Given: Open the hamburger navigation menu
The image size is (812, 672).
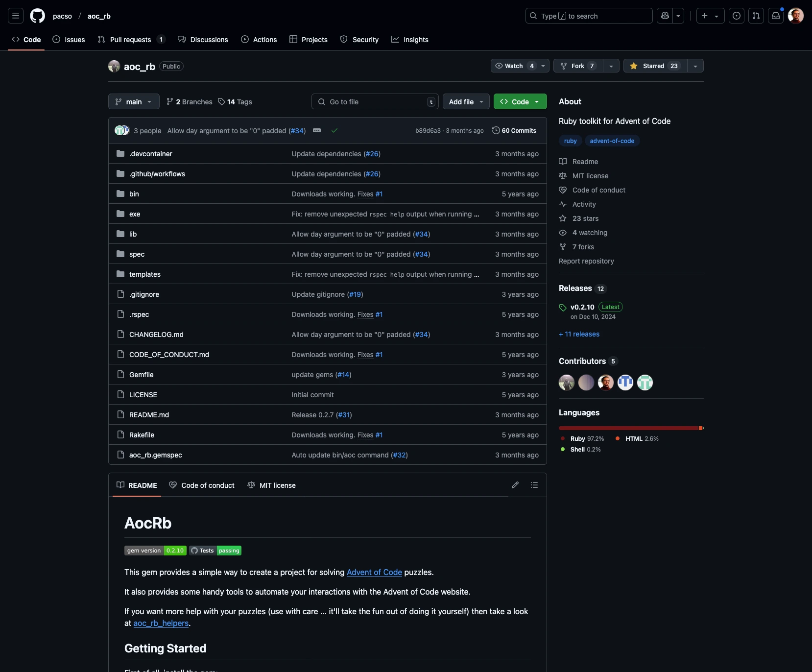Looking at the screenshot, I should [16, 16].
